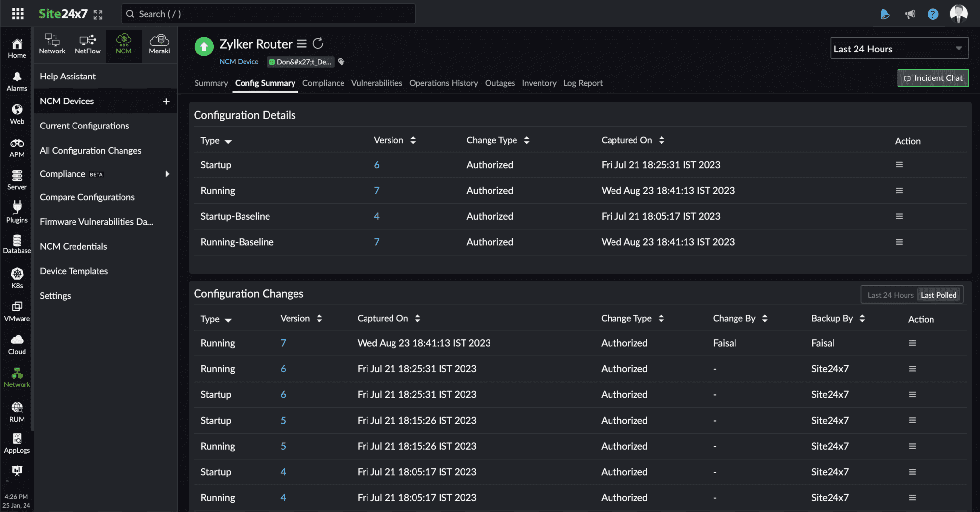The height and width of the screenshot is (512, 980).
Task: Switch Configuration Changes to Last 24 Hours
Action: coord(890,295)
